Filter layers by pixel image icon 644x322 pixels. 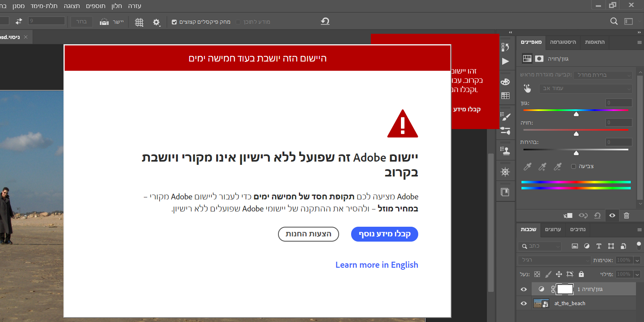click(575, 246)
